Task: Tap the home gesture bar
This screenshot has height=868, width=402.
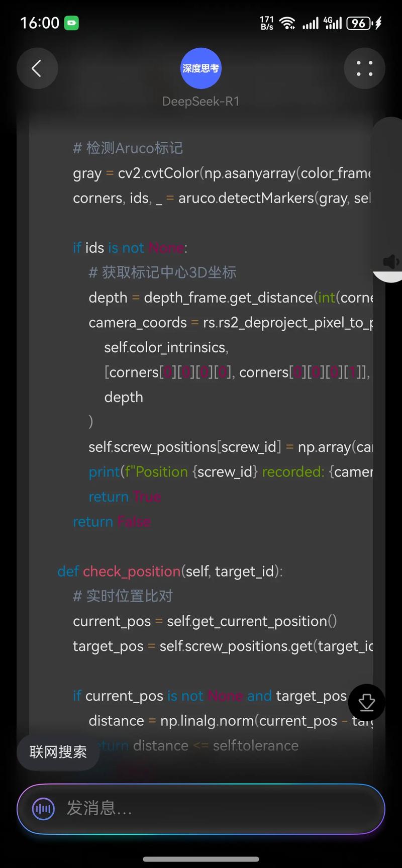Action: (201, 859)
